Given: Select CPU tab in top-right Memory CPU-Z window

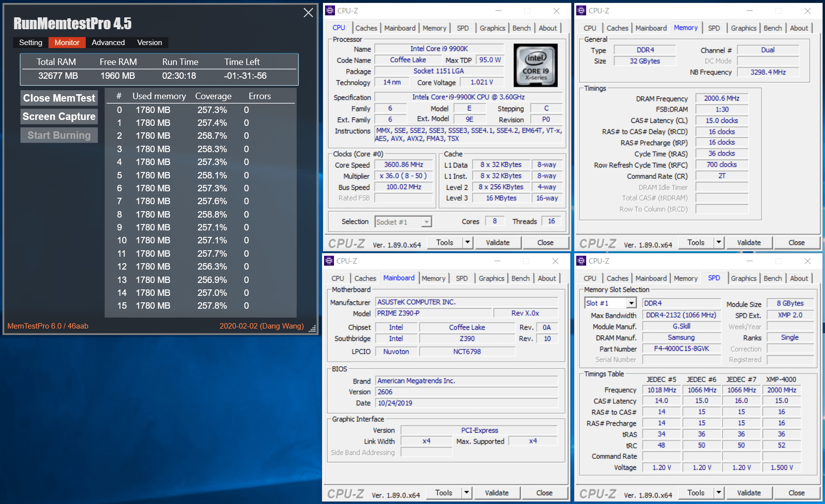Looking at the screenshot, I should pyautogui.click(x=590, y=28).
